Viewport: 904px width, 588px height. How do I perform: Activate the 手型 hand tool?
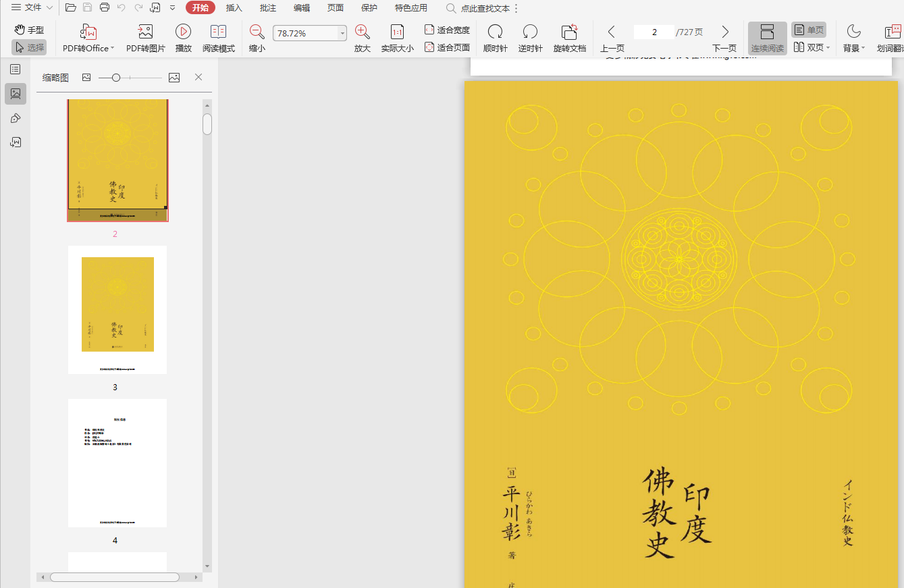pyautogui.click(x=29, y=30)
